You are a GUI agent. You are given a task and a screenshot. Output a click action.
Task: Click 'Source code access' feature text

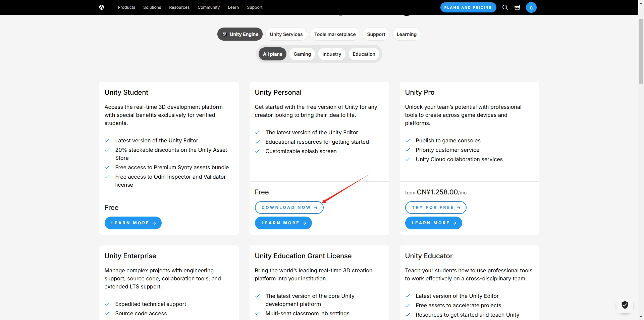(x=141, y=313)
